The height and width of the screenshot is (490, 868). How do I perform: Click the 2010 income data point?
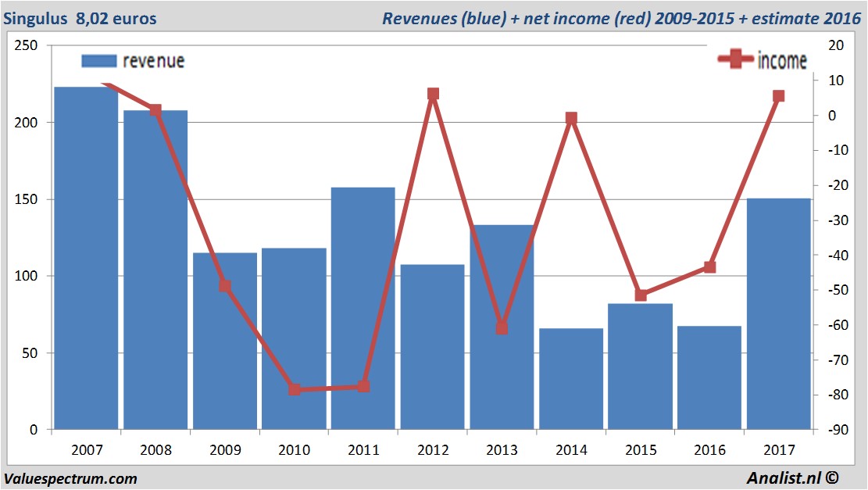coord(295,389)
